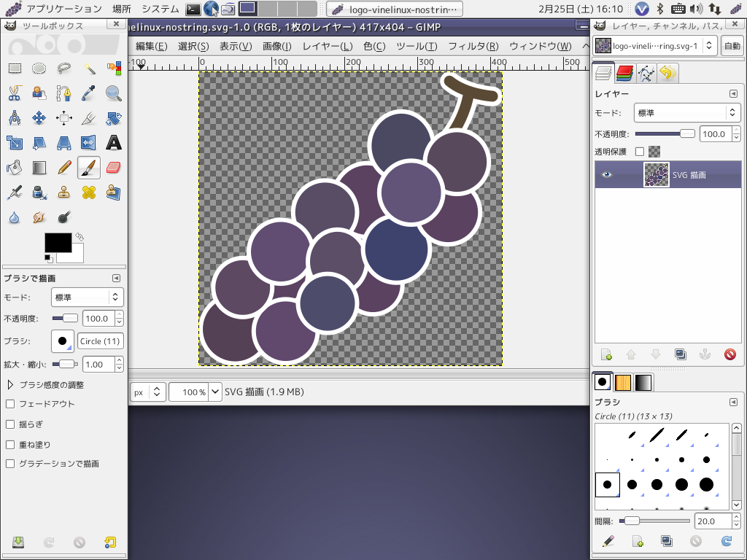Image resolution: width=747 pixels, height=560 pixels.
Task: Select the Zoom magnifier tool
Action: [x=113, y=93]
